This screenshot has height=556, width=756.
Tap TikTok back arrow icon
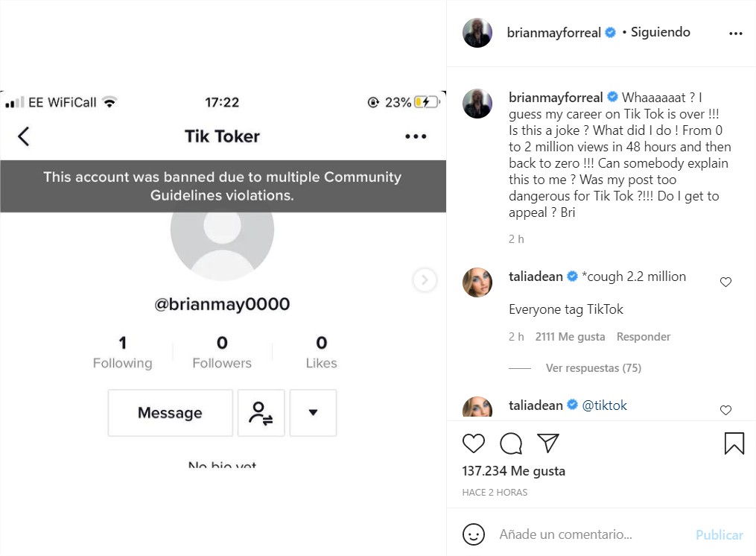(x=24, y=136)
